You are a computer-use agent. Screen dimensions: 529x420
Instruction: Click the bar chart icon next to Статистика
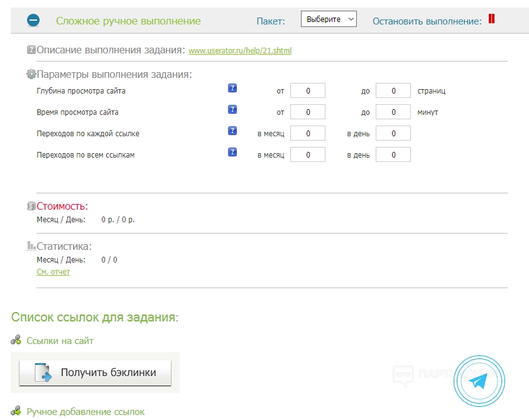pyautogui.click(x=31, y=245)
